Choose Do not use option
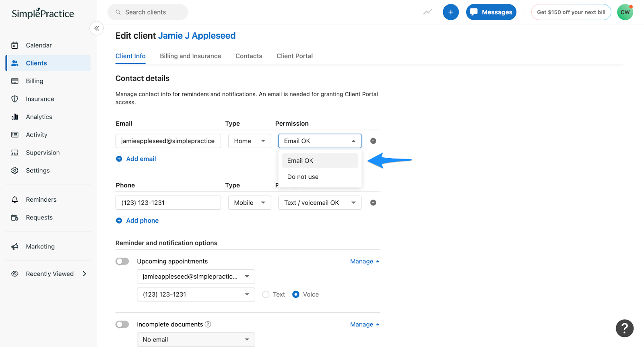Screen dimensions: 644x347 tap(320, 177)
